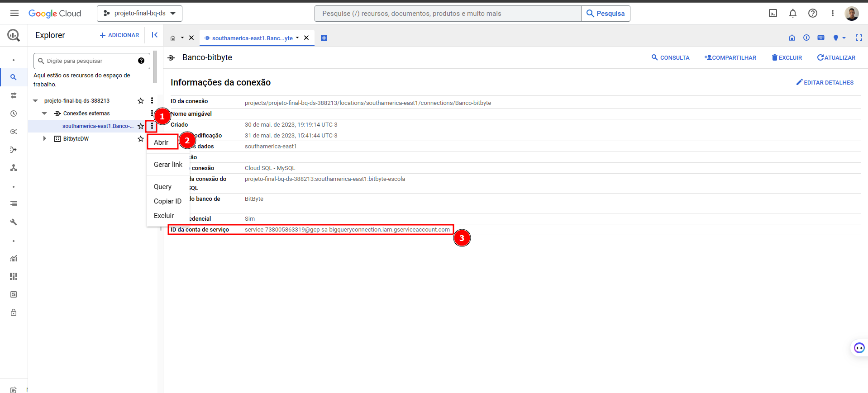The width and height of the screenshot is (868, 393).
Task: Collapse the Conexões externas node
Action: 44,114
